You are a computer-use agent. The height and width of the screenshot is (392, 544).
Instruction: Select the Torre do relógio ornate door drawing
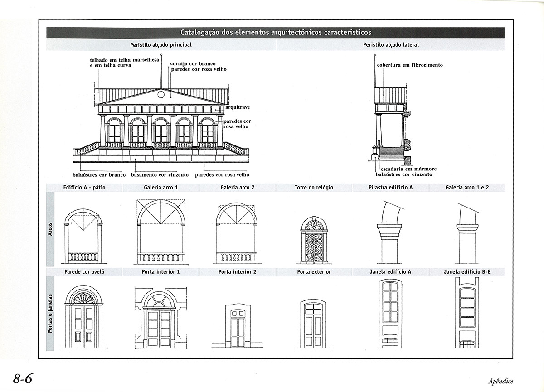314,240
